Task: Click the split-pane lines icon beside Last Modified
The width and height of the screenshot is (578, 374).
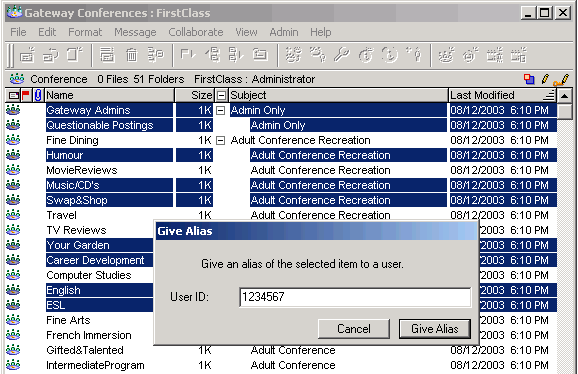Action: coord(549,96)
